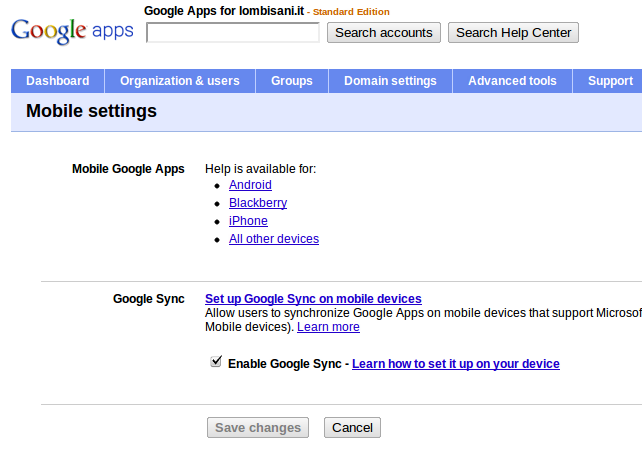Focus the search text field
Screen dimensions: 642x450
[x=233, y=33]
